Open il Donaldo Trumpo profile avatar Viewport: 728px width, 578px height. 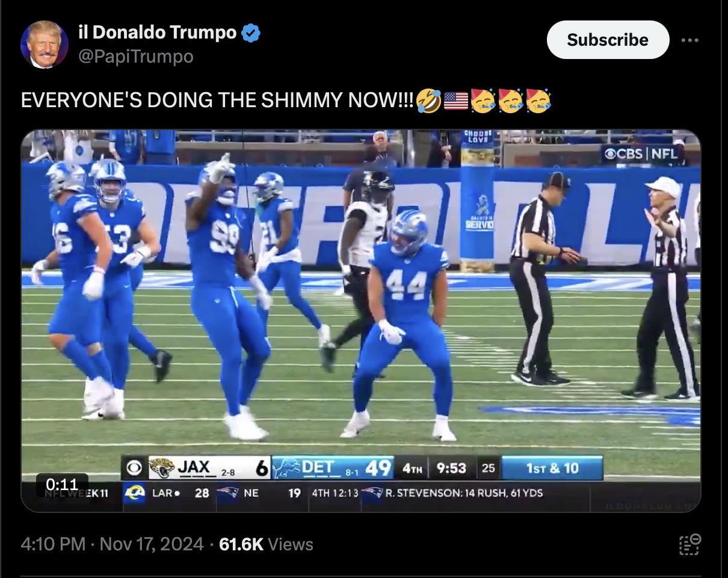[44, 44]
